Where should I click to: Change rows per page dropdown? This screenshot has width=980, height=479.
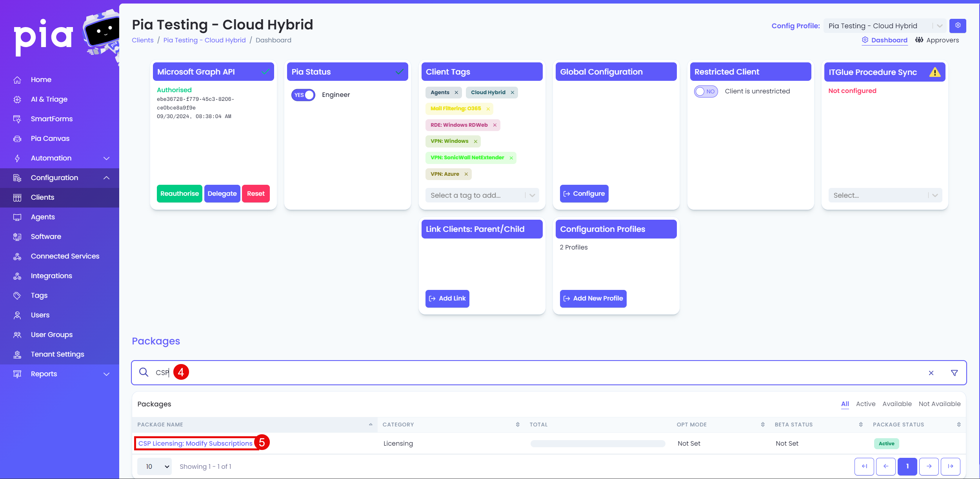(154, 466)
